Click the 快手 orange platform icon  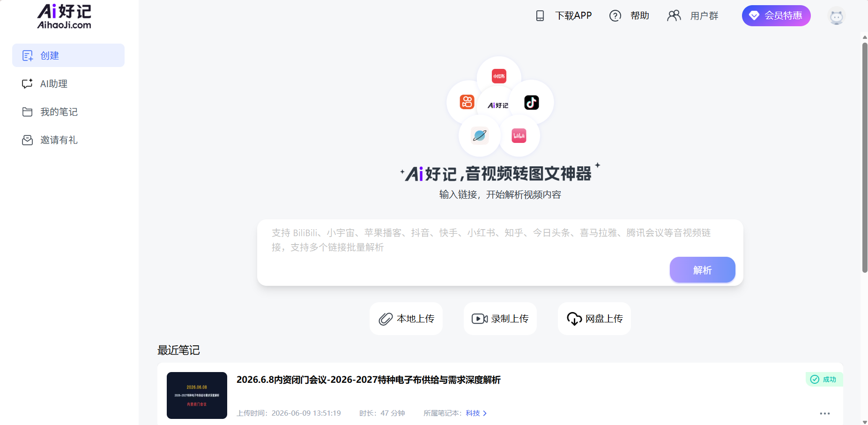(467, 102)
